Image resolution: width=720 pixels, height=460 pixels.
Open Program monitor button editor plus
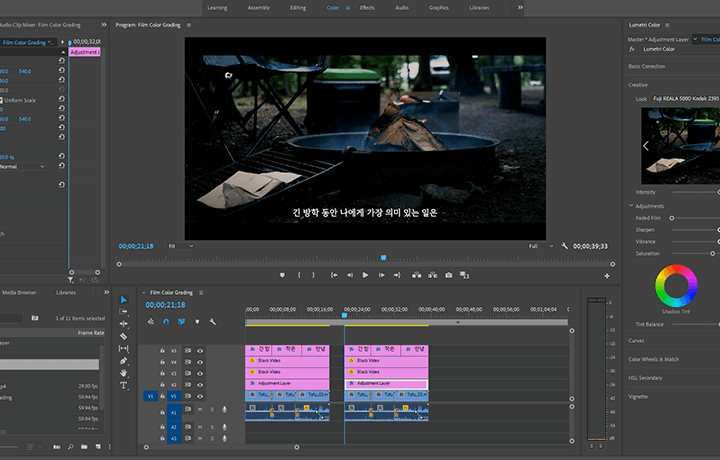pyautogui.click(x=607, y=276)
